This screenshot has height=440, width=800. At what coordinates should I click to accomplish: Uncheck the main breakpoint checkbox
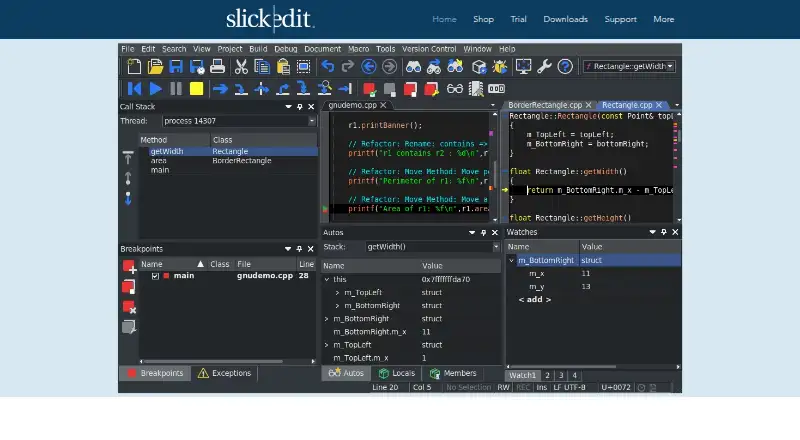click(x=155, y=276)
